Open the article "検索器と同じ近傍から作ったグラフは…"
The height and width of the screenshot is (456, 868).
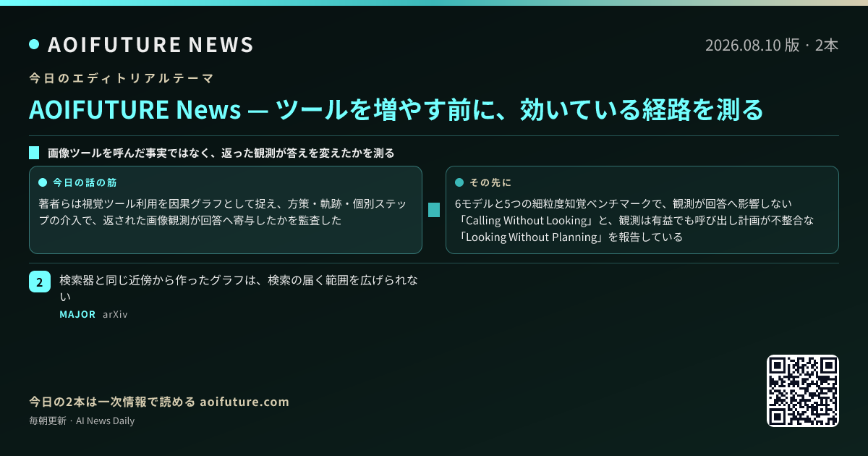(x=240, y=288)
